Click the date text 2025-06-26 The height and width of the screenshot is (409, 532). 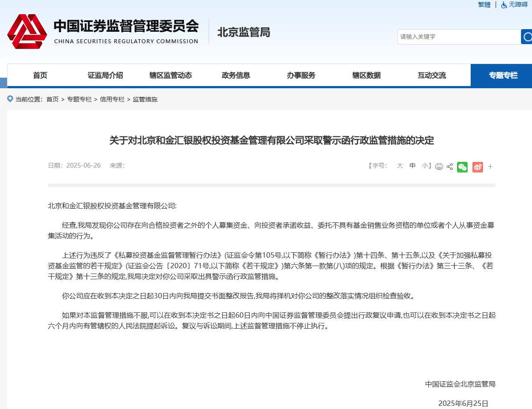pyautogui.click(x=83, y=165)
